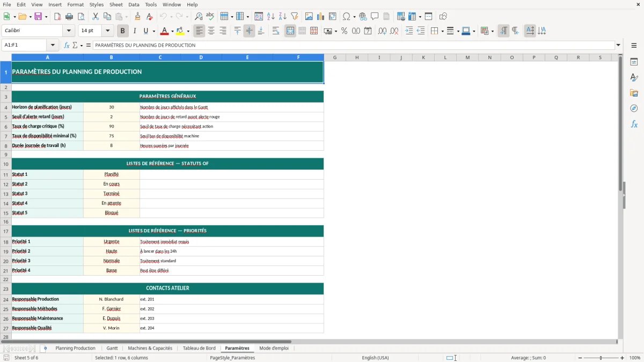This screenshot has height=362, width=644.
Task: Open the sidebar Navigator compass icon
Action: (634, 108)
